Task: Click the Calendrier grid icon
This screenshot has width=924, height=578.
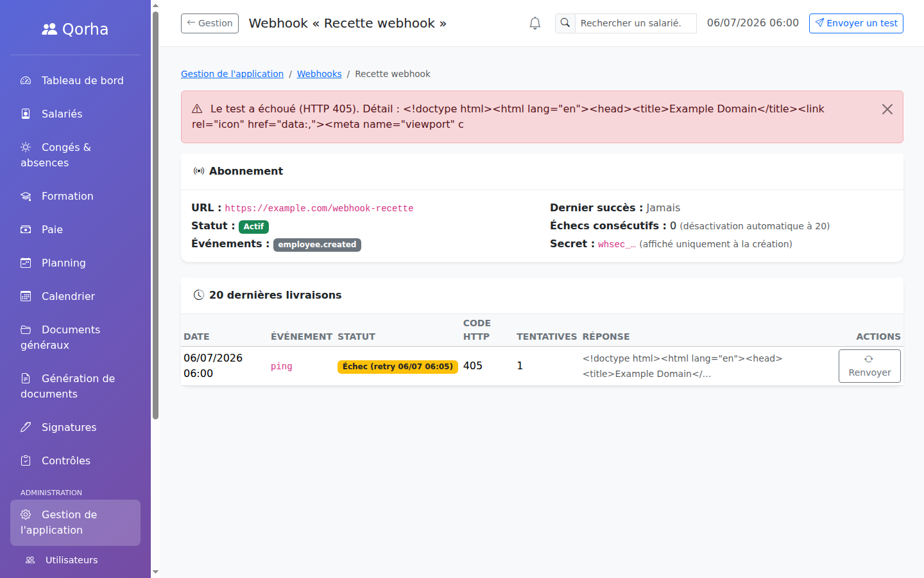Action: (26, 296)
